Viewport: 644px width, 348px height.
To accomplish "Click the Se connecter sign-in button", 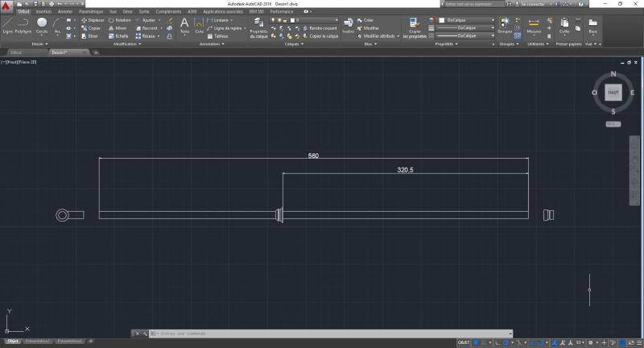I will [x=530, y=4].
